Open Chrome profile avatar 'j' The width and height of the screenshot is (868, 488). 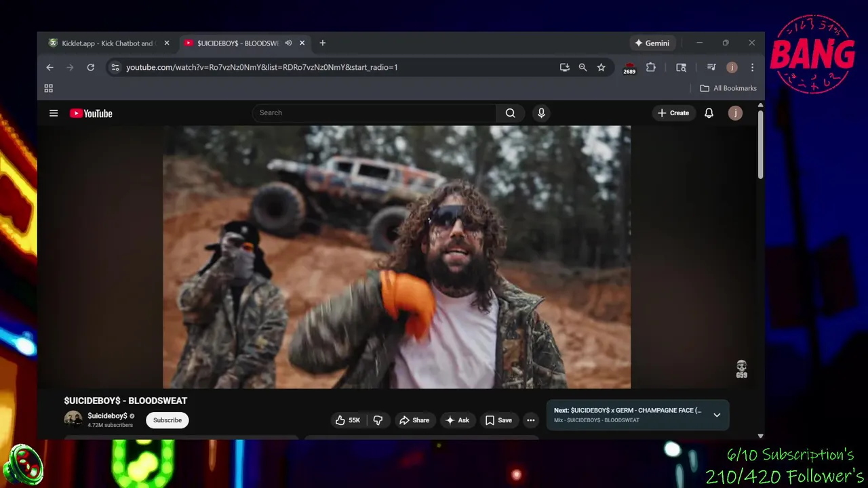(732, 67)
